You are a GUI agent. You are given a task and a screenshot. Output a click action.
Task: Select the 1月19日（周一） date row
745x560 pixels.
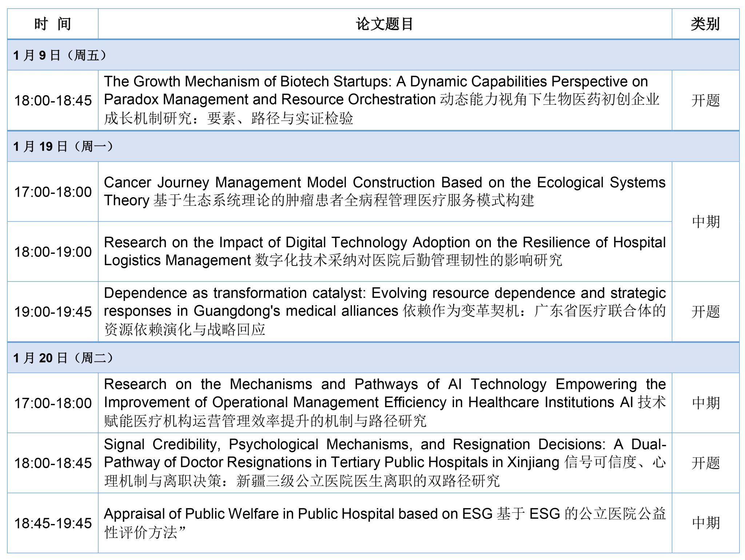point(63,146)
